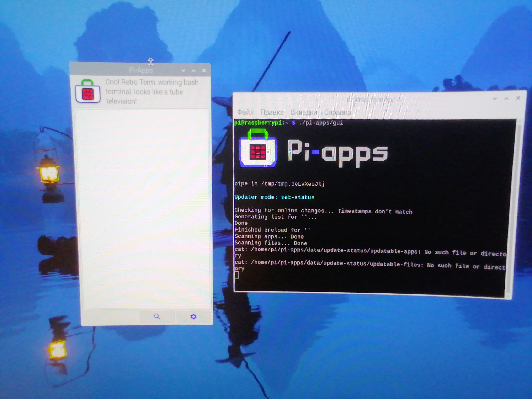Open the Файл menu in the terminal
Image resolution: width=532 pixels, height=399 pixels.
coord(245,112)
